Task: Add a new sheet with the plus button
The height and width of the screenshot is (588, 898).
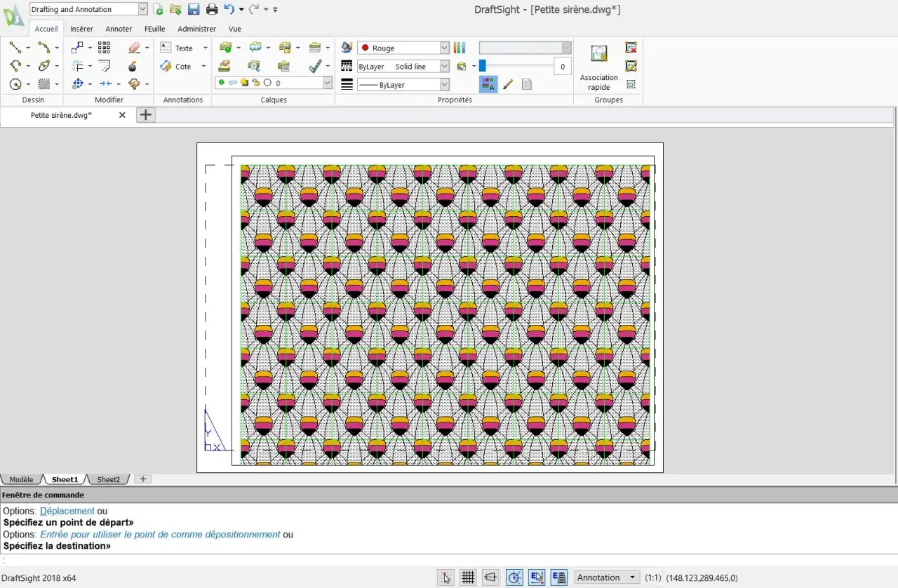Action: tap(143, 479)
